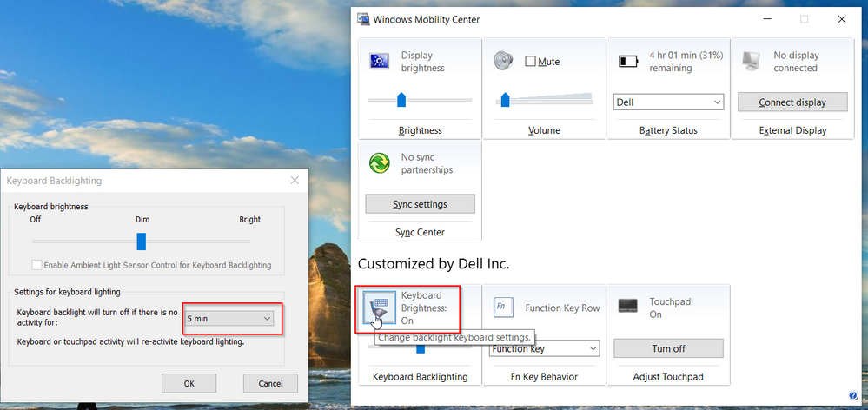The image size is (868, 410).
Task: Click the 'Keyboard Brightness: On' text
Action: pos(423,307)
